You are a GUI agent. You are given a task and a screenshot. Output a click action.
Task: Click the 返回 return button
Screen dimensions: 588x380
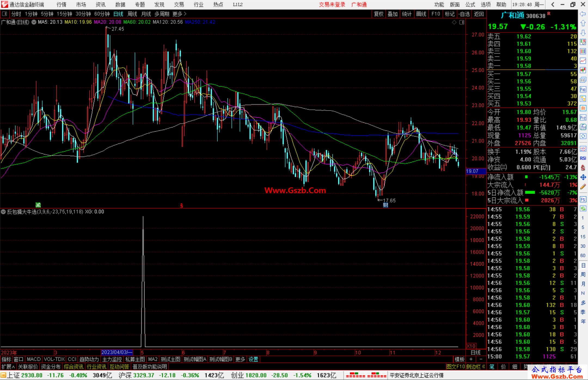coord(479,14)
